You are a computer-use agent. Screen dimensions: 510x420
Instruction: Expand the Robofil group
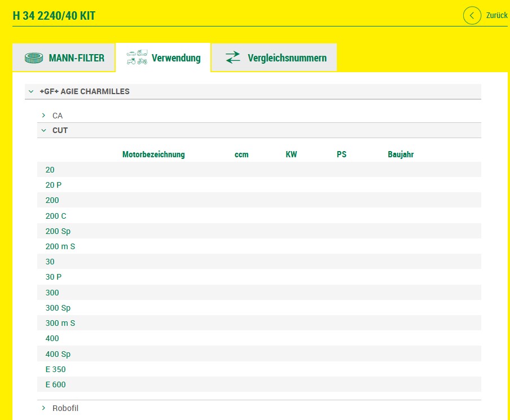pos(43,408)
